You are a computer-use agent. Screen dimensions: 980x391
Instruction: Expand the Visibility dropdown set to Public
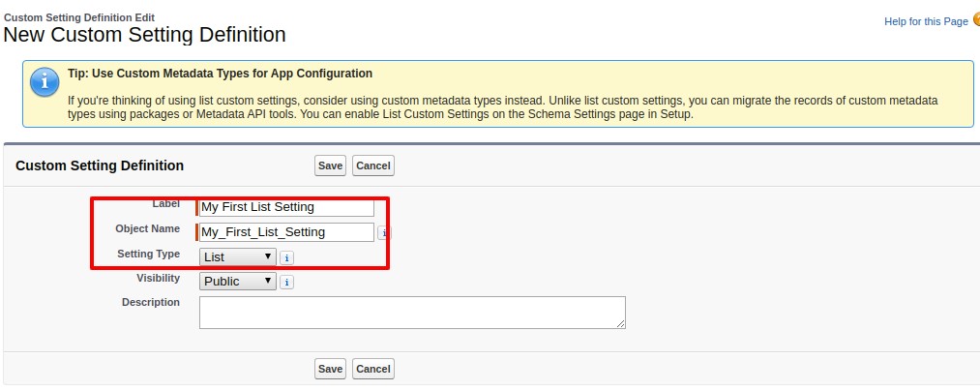tap(238, 282)
